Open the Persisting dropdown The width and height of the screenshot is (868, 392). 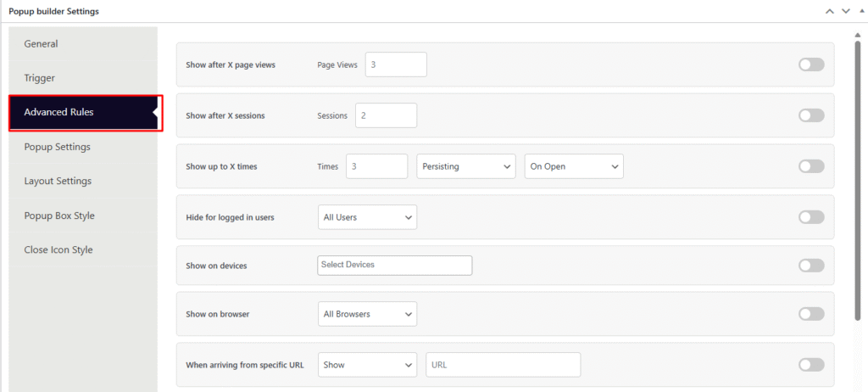click(x=466, y=166)
